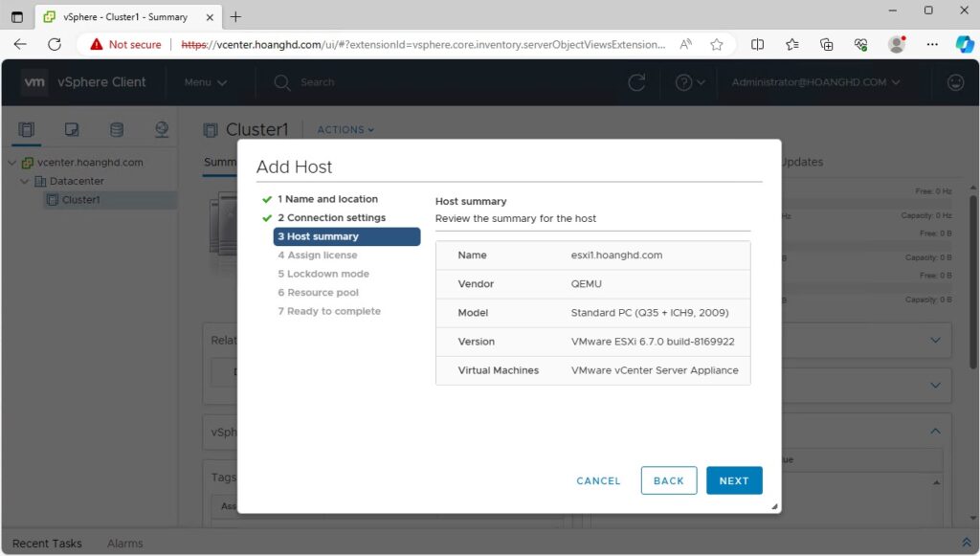This screenshot has width=980, height=556.
Task: Switch to the Summary tab
Action: 220,162
